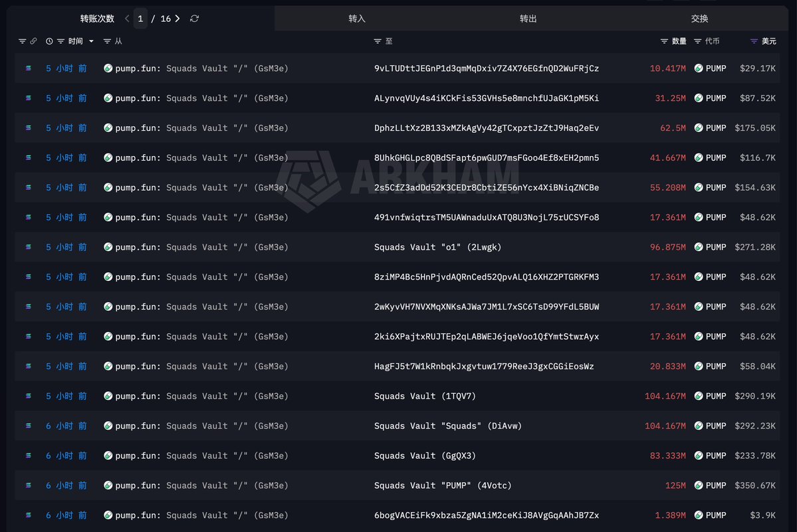Open Solana transaction icon for 55.208M row

pos(29,187)
